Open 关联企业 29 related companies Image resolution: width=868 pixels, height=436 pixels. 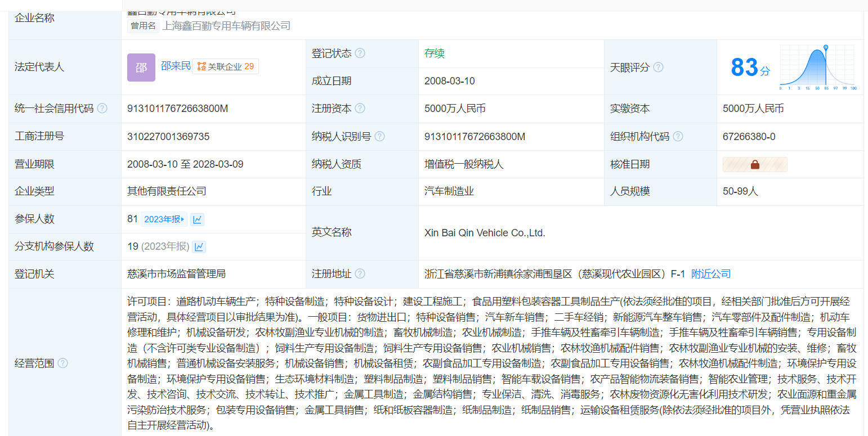226,66
